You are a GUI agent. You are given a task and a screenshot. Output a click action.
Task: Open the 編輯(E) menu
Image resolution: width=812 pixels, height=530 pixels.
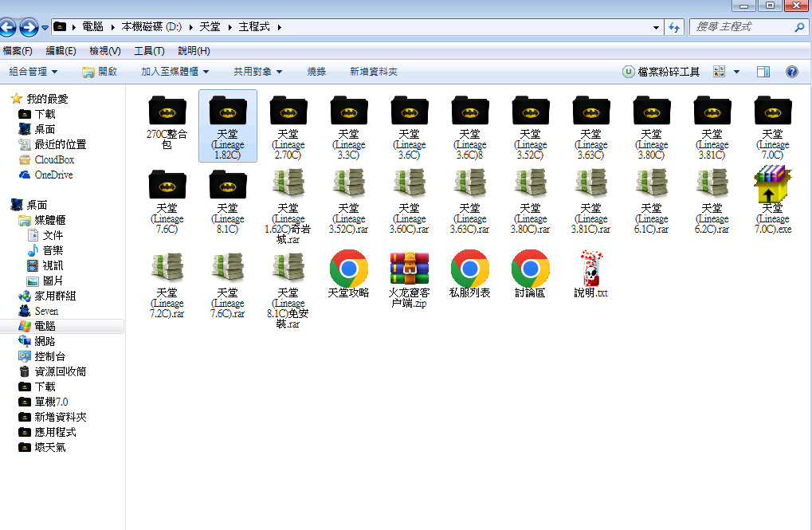coord(61,51)
